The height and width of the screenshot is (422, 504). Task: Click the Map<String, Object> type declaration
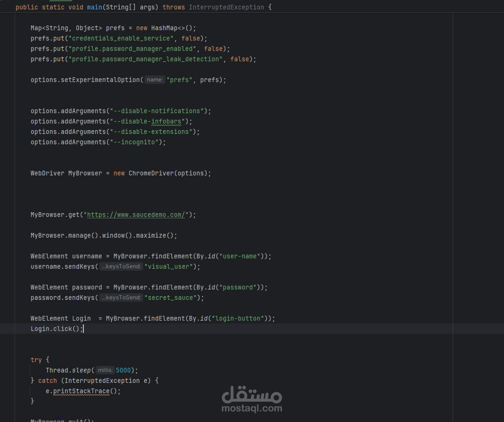pyautogui.click(x=66, y=28)
